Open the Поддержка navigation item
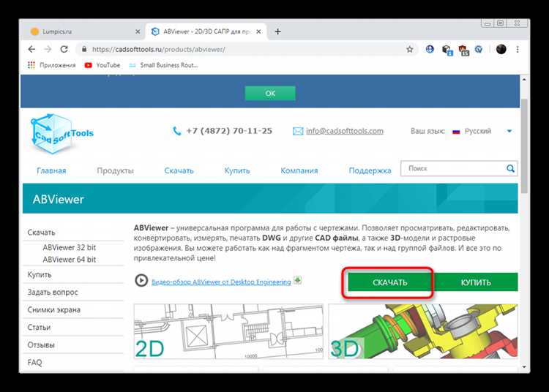The image size is (549, 392). [x=370, y=170]
